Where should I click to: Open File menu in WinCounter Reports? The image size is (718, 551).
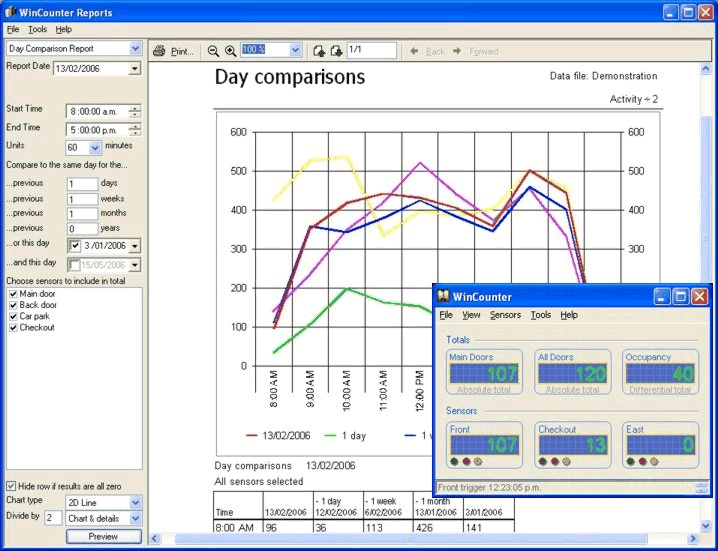point(13,29)
